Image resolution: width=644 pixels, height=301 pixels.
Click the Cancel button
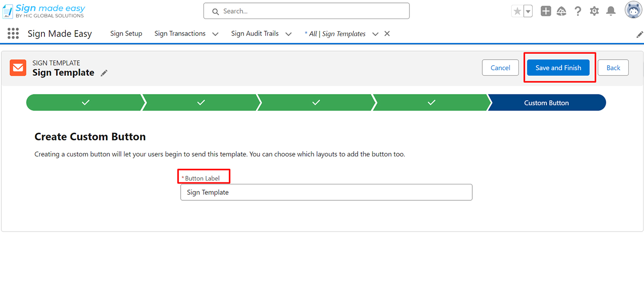pos(500,68)
